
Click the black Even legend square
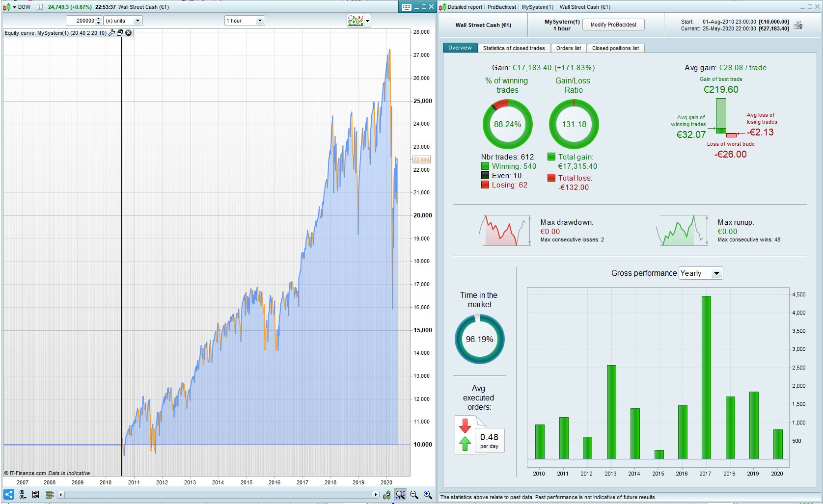point(485,176)
